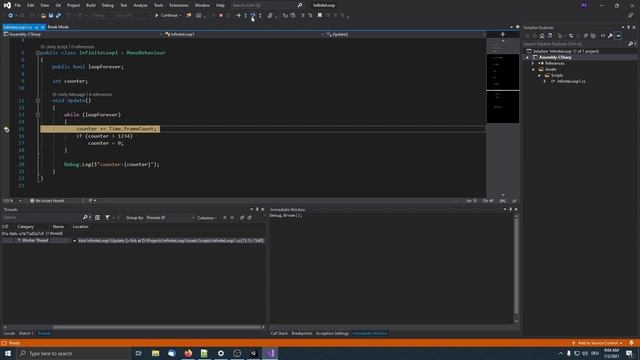This screenshot has width=640, height=360.
Task: Click the Home icon in Solution Explorer
Action: (542, 36)
